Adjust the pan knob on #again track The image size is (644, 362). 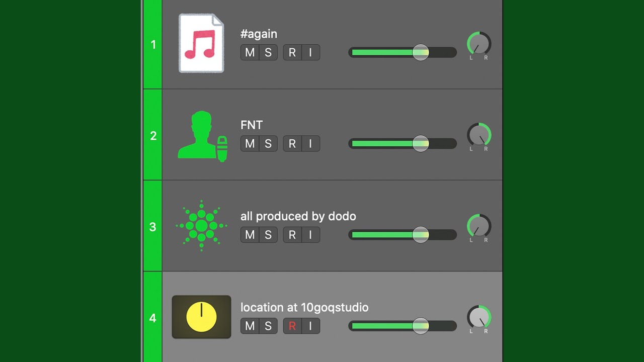pos(479,44)
